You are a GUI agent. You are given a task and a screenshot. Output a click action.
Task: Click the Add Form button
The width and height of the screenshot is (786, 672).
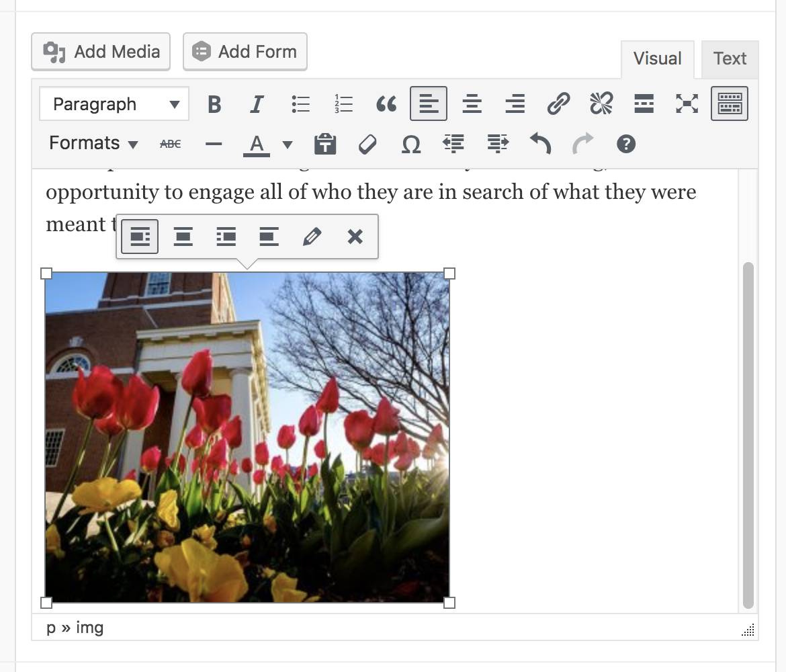click(x=245, y=52)
